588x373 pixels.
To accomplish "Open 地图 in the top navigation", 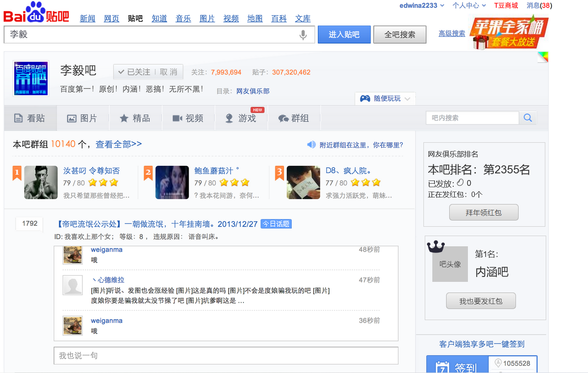I will click(x=255, y=19).
